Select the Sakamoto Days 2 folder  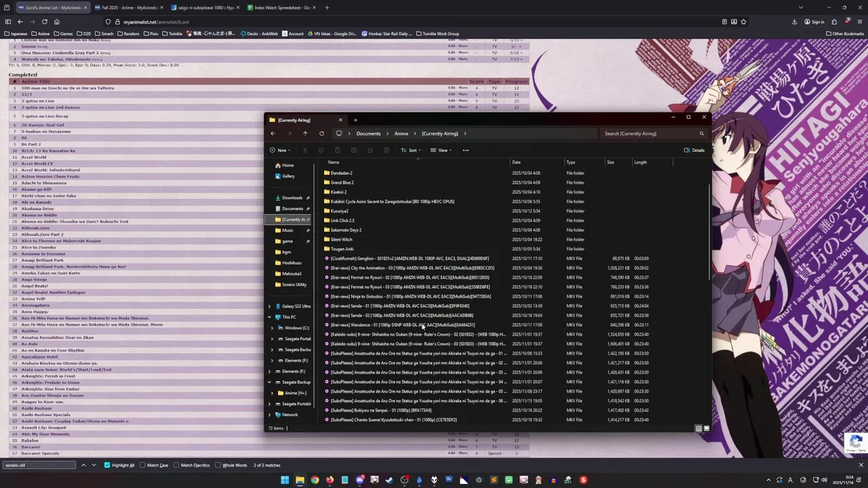pos(346,230)
